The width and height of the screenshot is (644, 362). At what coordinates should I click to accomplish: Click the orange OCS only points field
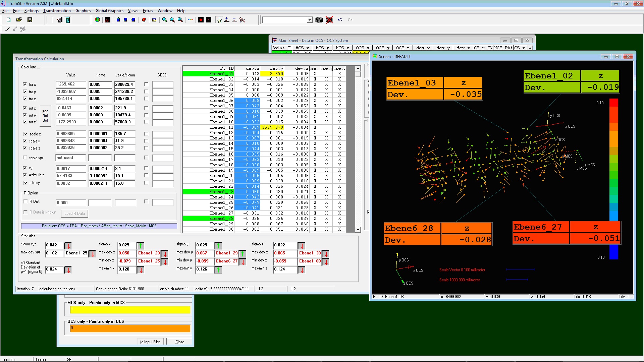[x=130, y=328]
